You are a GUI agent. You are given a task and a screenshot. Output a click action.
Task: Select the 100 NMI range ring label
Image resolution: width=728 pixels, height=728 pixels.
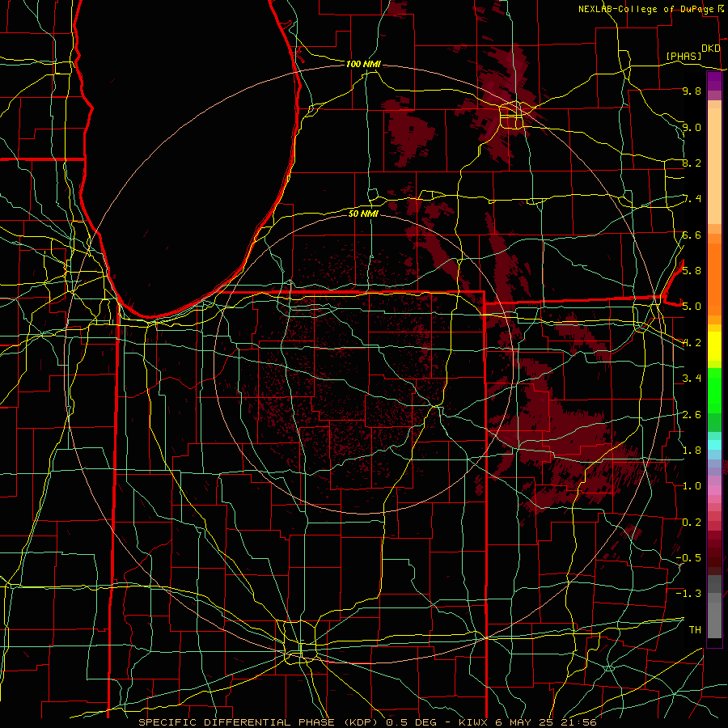click(x=363, y=64)
